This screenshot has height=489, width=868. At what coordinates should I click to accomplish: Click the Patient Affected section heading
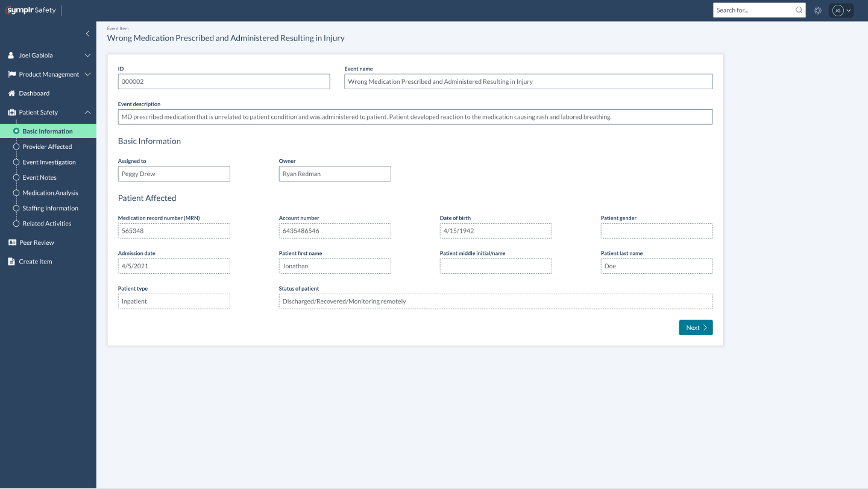147,198
